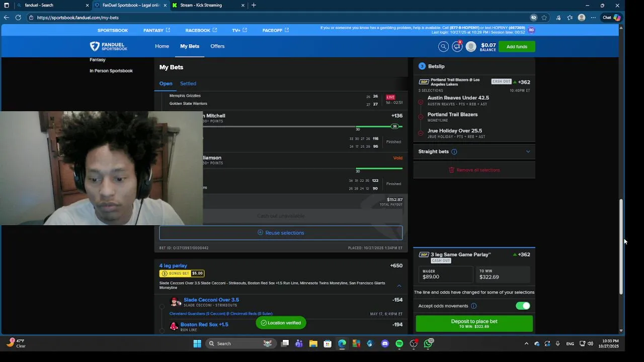Switch to the Open bets tab
This screenshot has height=362, width=644.
[166, 83]
